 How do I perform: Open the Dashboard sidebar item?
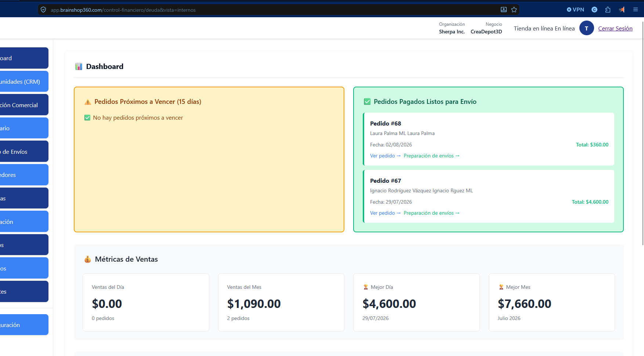24,58
